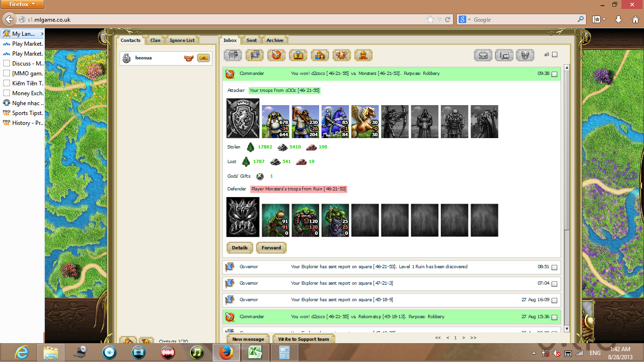Filter inbox by open book icon
This screenshot has width=644, height=362.
[x=298, y=55]
